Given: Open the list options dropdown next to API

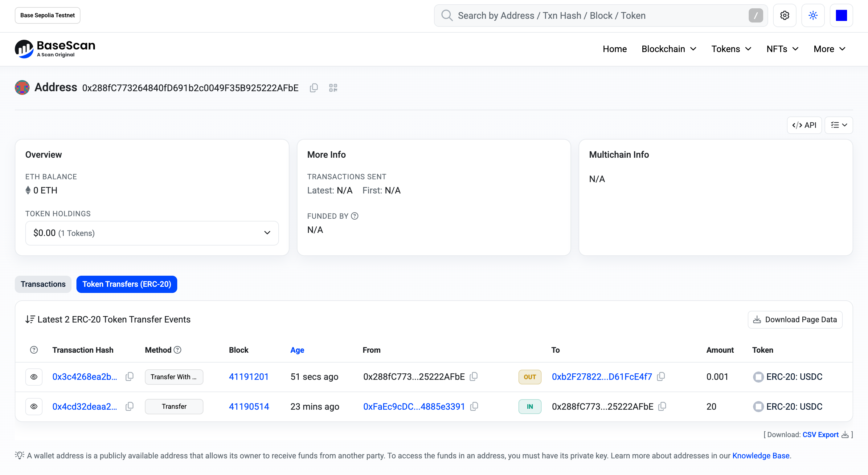Looking at the screenshot, I should tap(839, 125).
